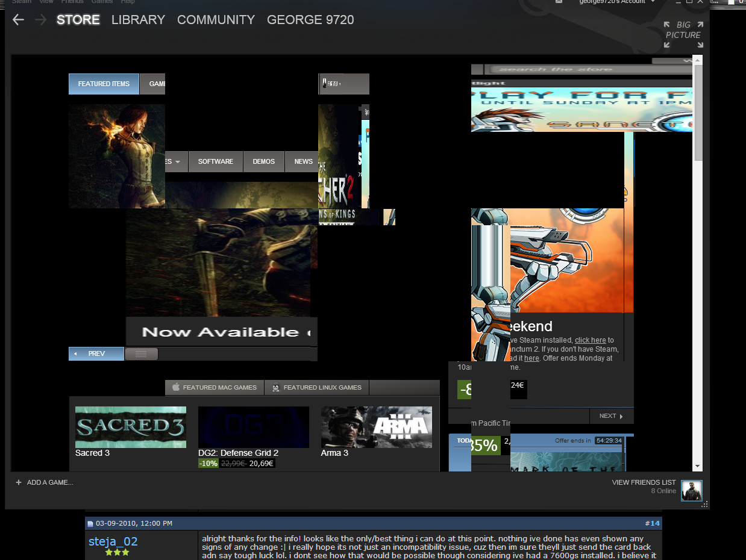Click the Arma 3 title text

tap(334, 453)
